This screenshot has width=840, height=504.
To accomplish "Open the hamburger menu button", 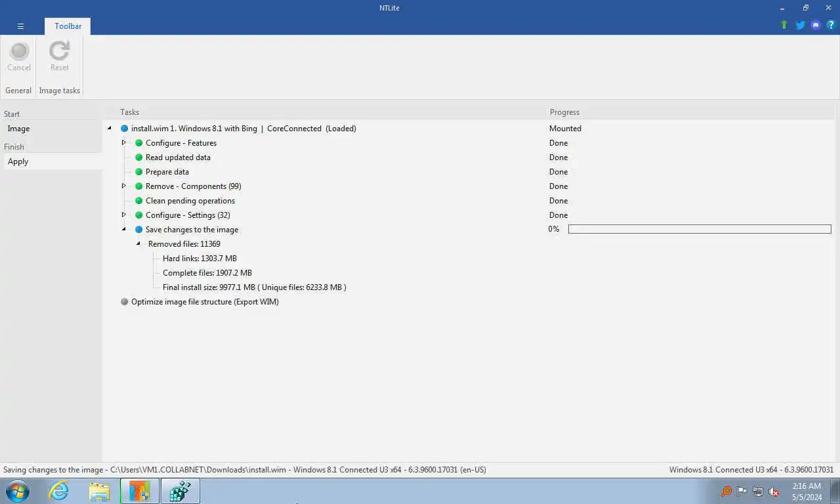I will click(20, 26).
